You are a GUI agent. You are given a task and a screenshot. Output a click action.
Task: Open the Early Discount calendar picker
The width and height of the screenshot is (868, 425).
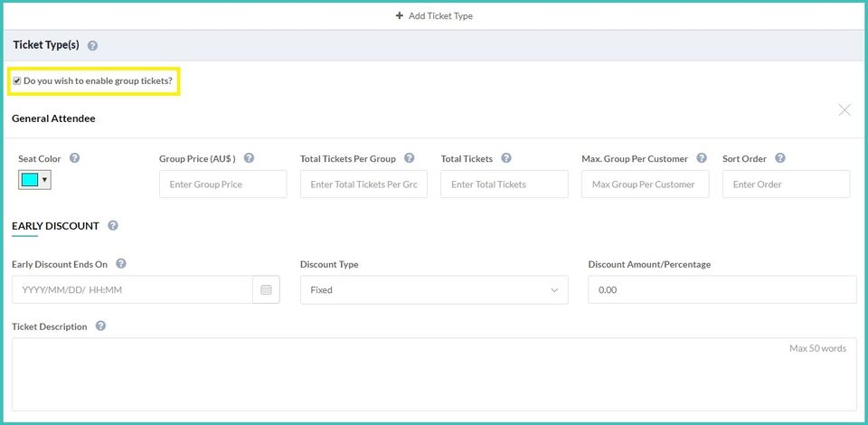pos(266,290)
